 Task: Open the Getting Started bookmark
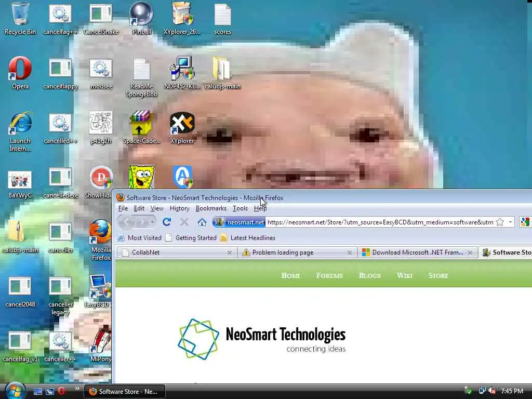[x=191, y=238]
